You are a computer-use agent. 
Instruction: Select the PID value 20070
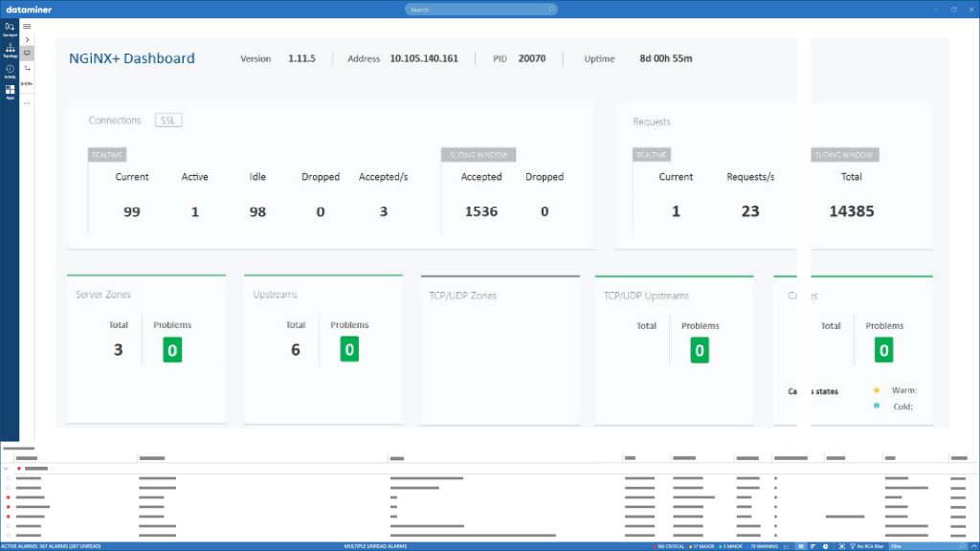click(532, 58)
